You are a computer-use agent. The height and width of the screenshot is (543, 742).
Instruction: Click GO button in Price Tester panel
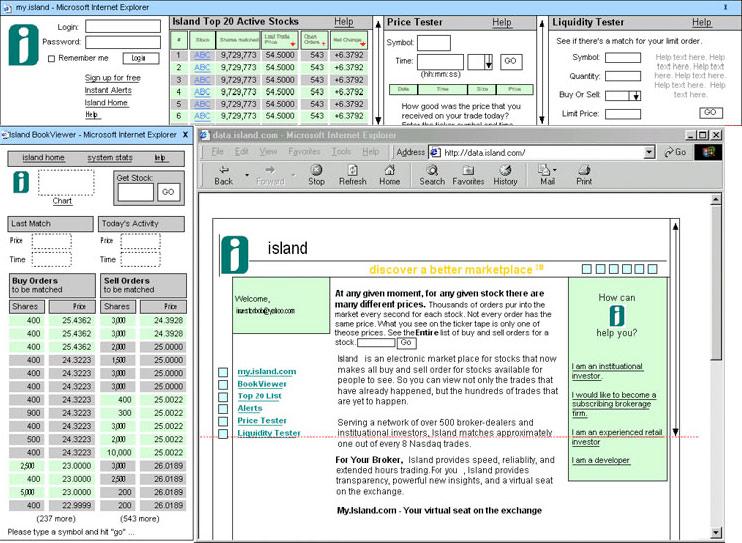point(510,62)
